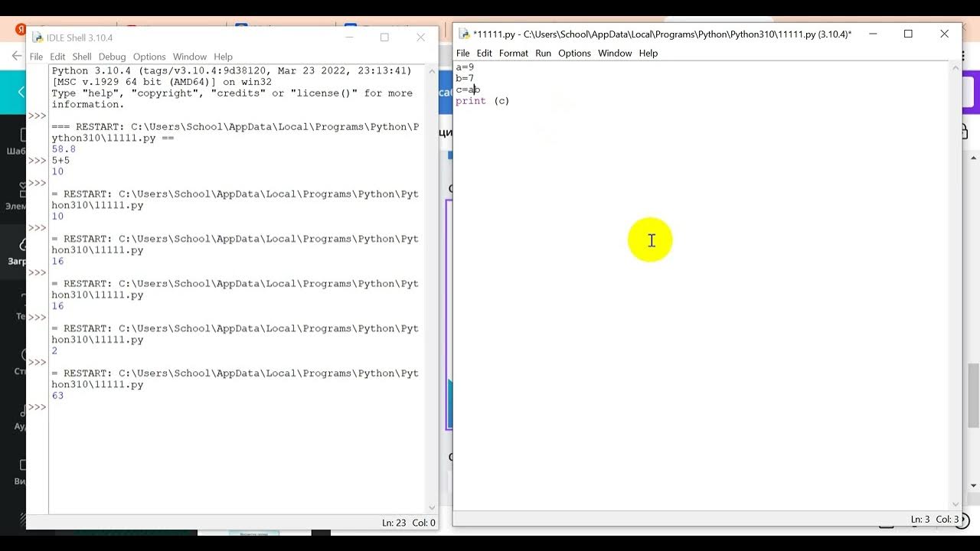The image size is (980, 551).
Task: Click 'Col: 3' in editor status bar
Action: (x=947, y=519)
